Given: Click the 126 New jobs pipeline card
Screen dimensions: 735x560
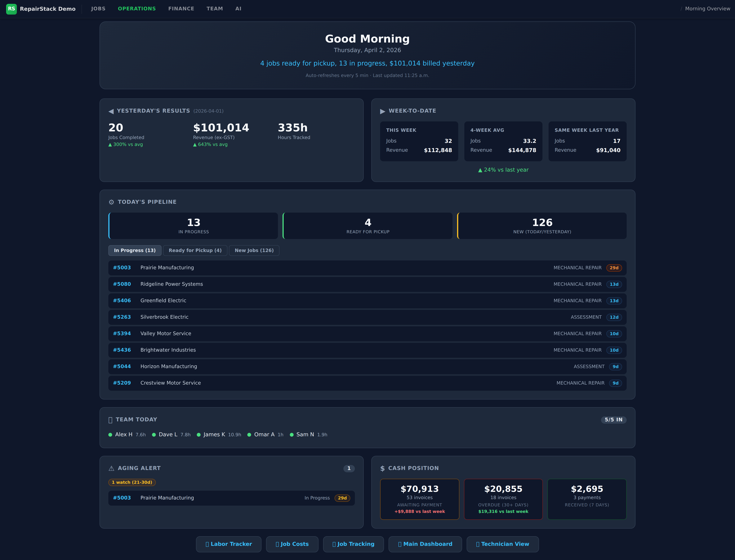Looking at the screenshot, I should [x=542, y=226].
